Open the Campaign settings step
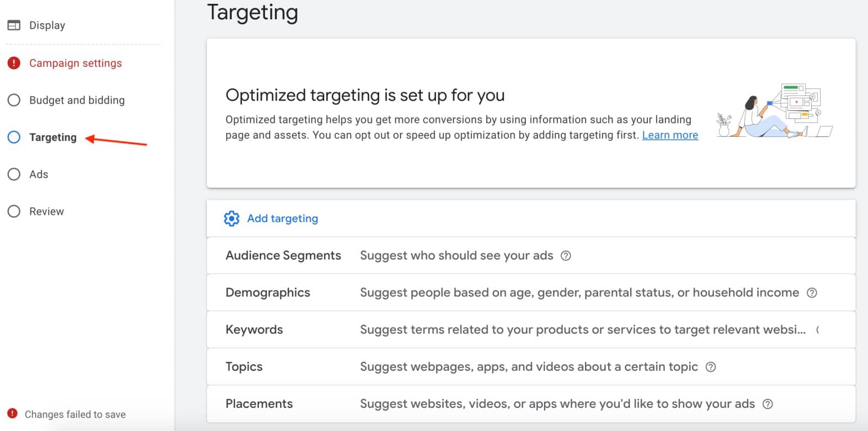Screen dimensions: 868x431 pos(76,63)
